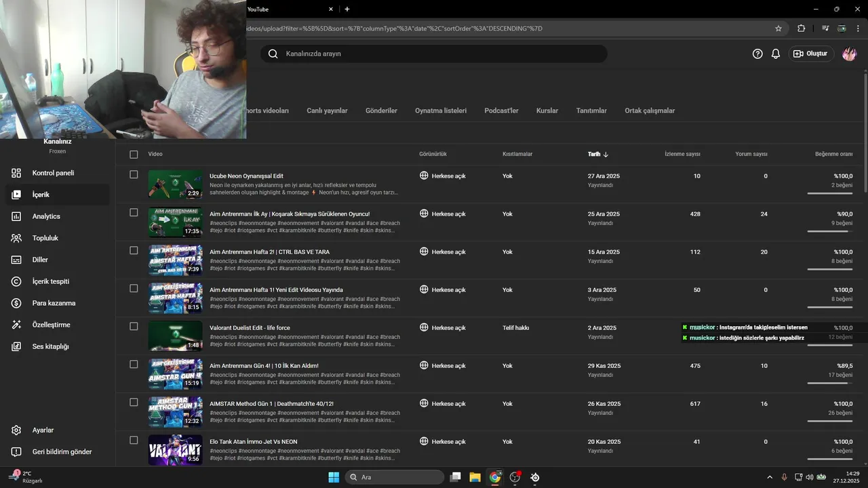
Task: Open Elo Tank Atan İmmo Jet Vs NEON
Action: [x=253, y=442]
